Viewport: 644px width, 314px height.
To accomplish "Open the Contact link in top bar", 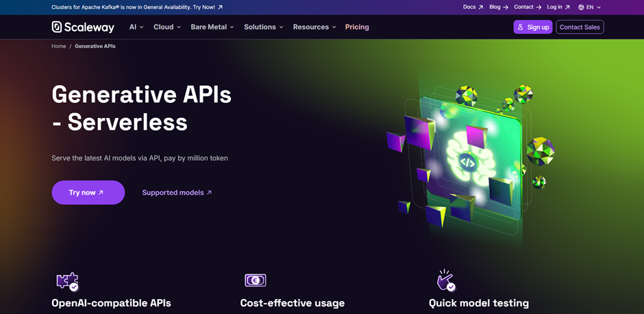I will click(528, 7).
